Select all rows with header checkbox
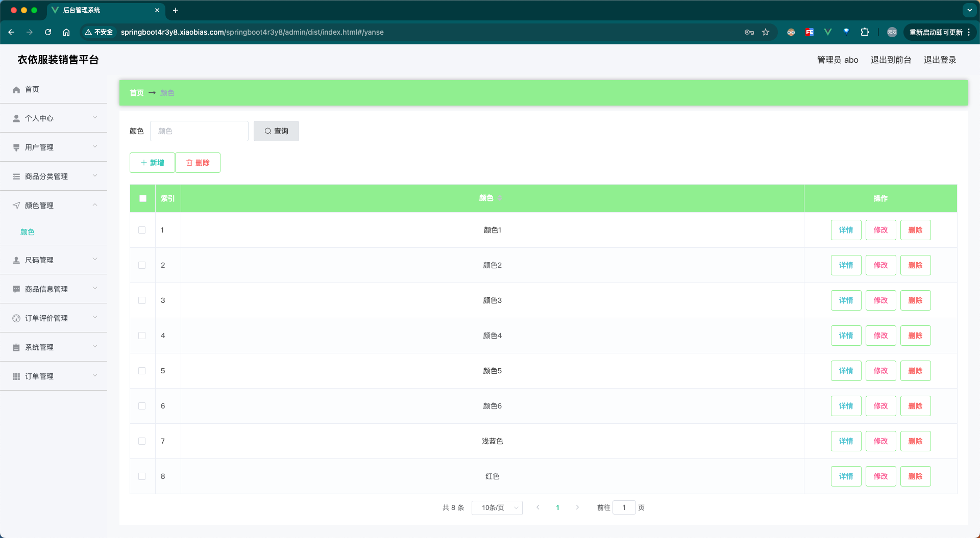The height and width of the screenshot is (538, 980). point(143,198)
